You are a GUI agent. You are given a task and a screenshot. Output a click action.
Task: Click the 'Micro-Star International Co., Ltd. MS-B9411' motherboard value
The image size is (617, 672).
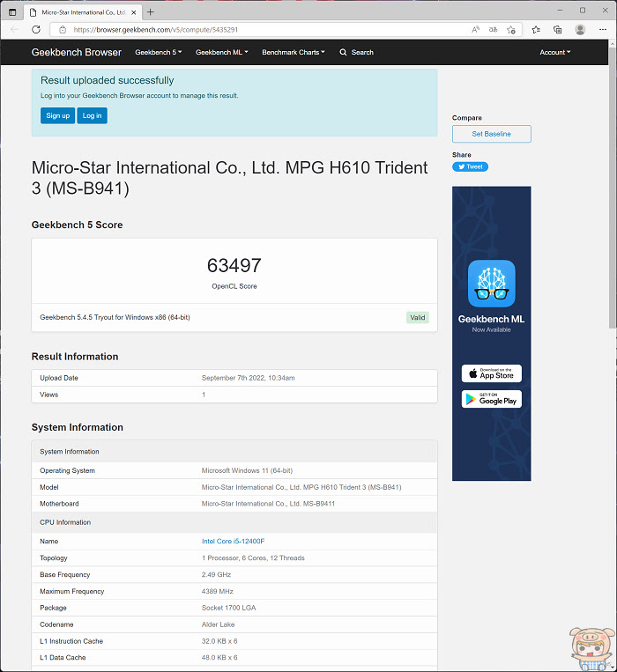[268, 504]
